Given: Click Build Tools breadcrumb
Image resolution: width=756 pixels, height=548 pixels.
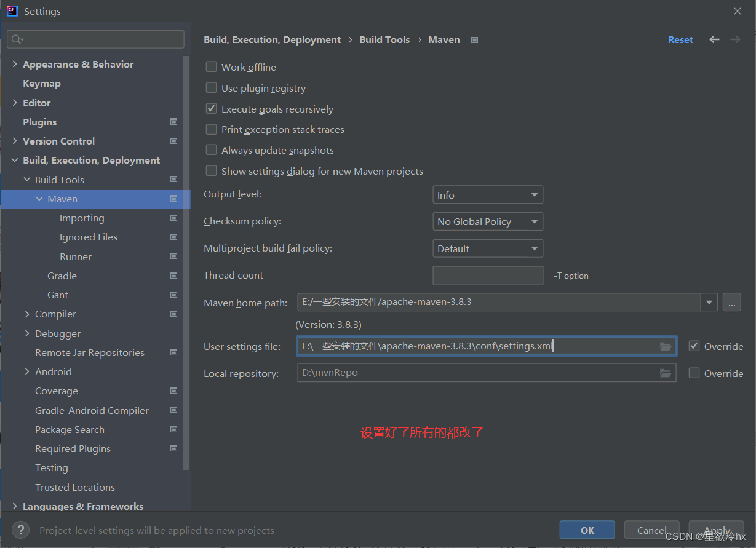Looking at the screenshot, I should (x=384, y=39).
